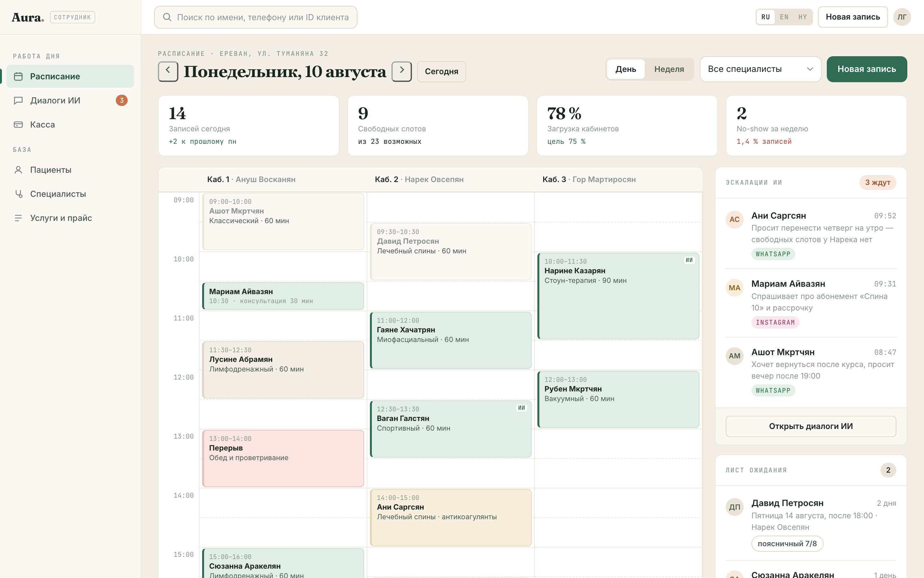Screen dimensions: 924x578
Task: Open Рубен Мкртчян 12:00 appointment
Action: (618, 399)
